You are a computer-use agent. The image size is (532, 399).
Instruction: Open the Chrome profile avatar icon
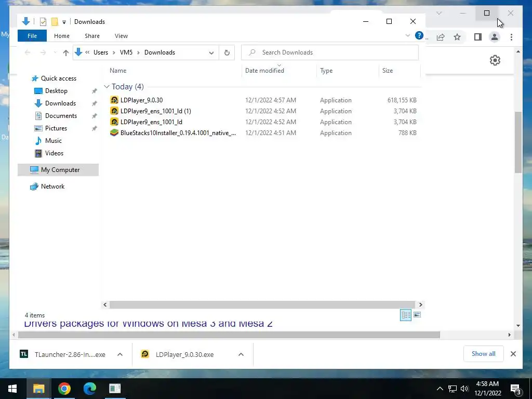pyautogui.click(x=495, y=37)
